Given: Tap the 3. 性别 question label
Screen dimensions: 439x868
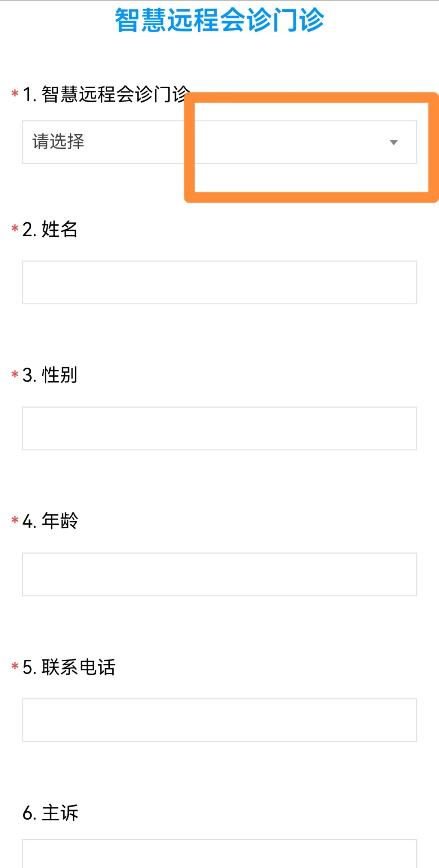Looking at the screenshot, I should [x=50, y=375].
